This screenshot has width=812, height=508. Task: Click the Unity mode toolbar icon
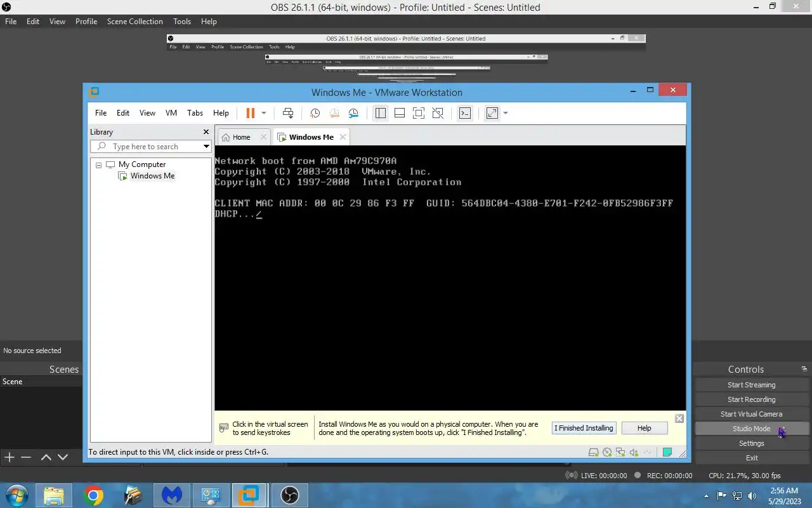coord(438,113)
